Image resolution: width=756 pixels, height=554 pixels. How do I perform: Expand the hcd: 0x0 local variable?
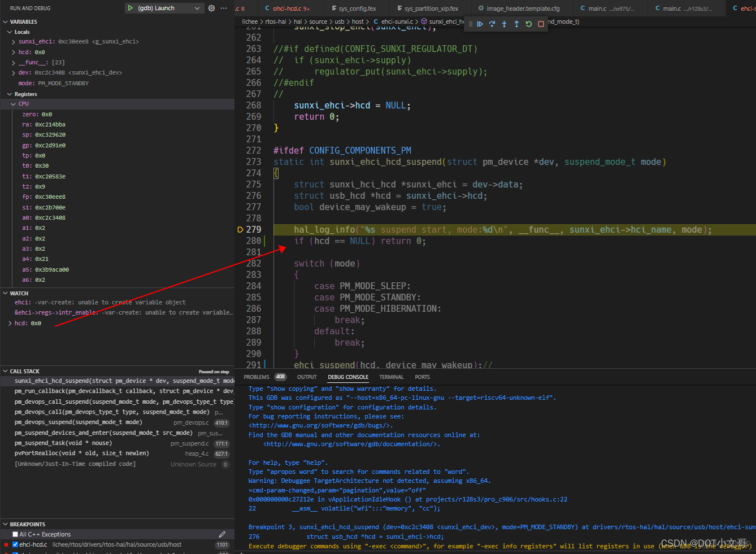[14, 52]
